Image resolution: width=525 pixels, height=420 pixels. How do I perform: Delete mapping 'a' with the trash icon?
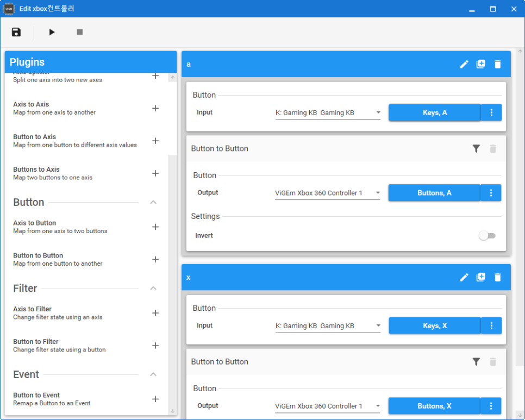click(498, 64)
